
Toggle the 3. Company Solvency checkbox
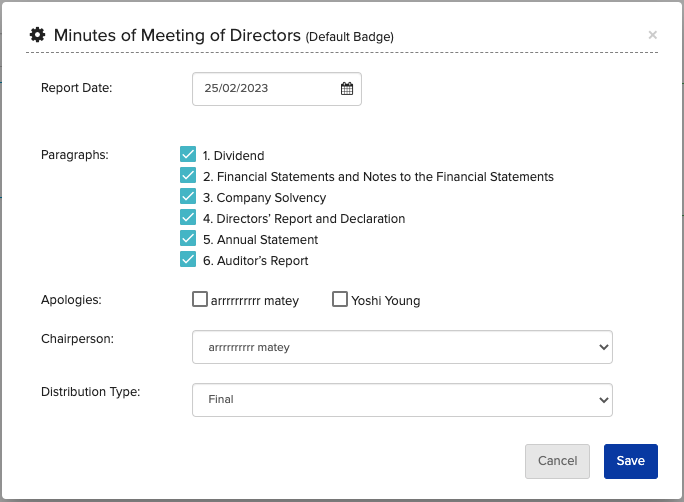[188, 196]
